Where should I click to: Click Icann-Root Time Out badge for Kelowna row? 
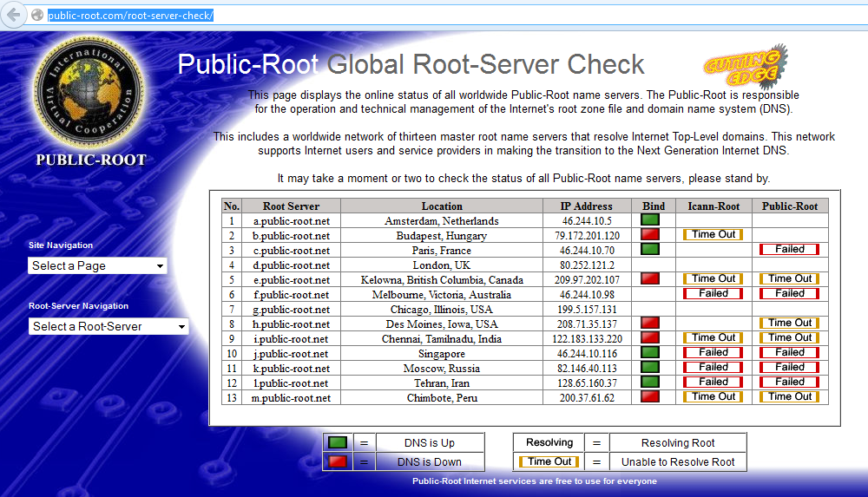pyautogui.click(x=713, y=279)
